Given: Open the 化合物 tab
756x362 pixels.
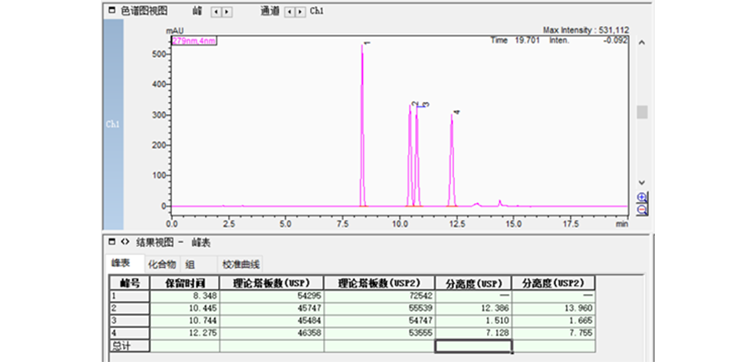Looking at the screenshot, I should click(162, 265).
